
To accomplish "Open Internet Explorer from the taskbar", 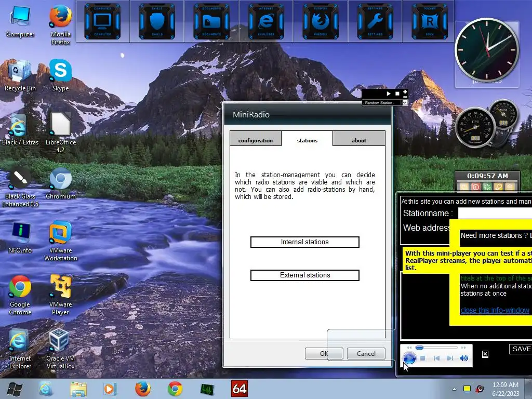I will [x=46, y=389].
